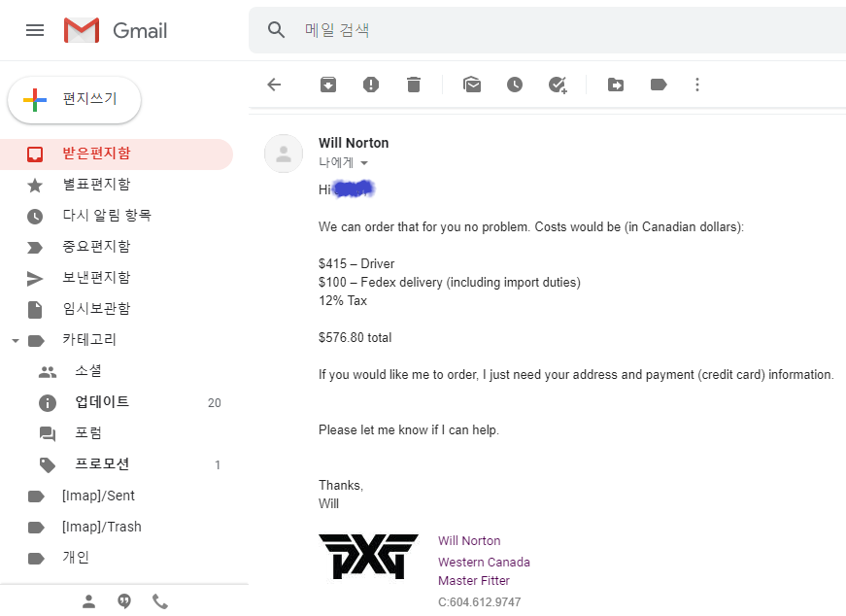Snooze this email with the clock icon
This screenshot has height=616, width=846.
point(515,85)
